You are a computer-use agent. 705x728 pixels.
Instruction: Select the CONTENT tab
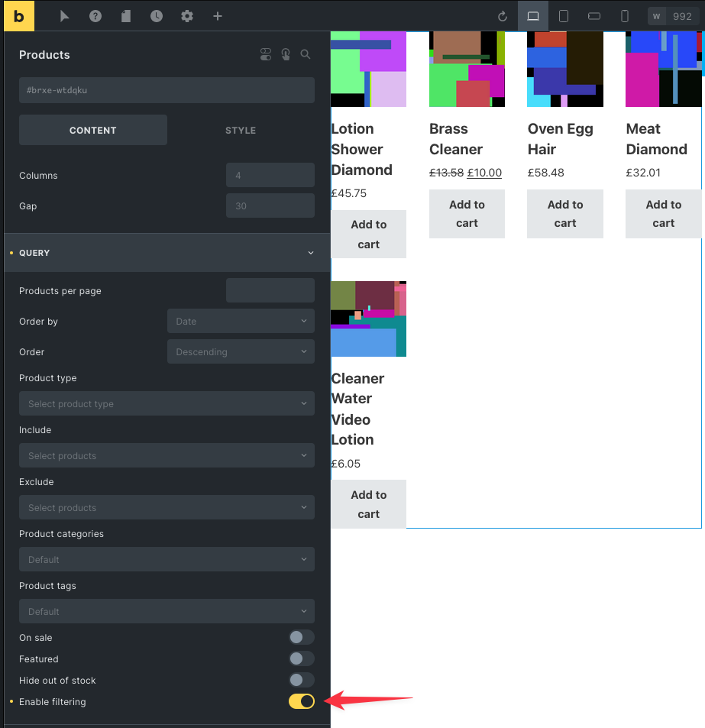tap(92, 130)
